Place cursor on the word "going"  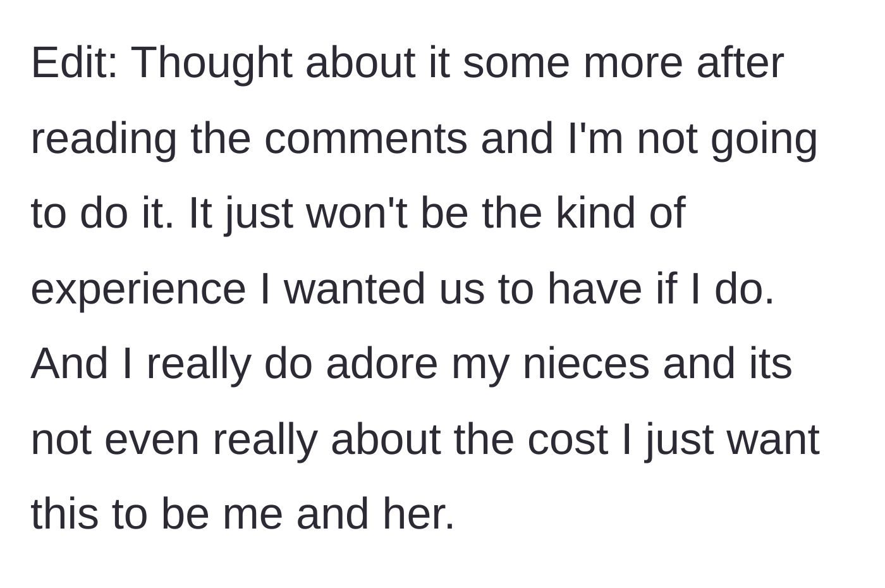click(x=764, y=139)
